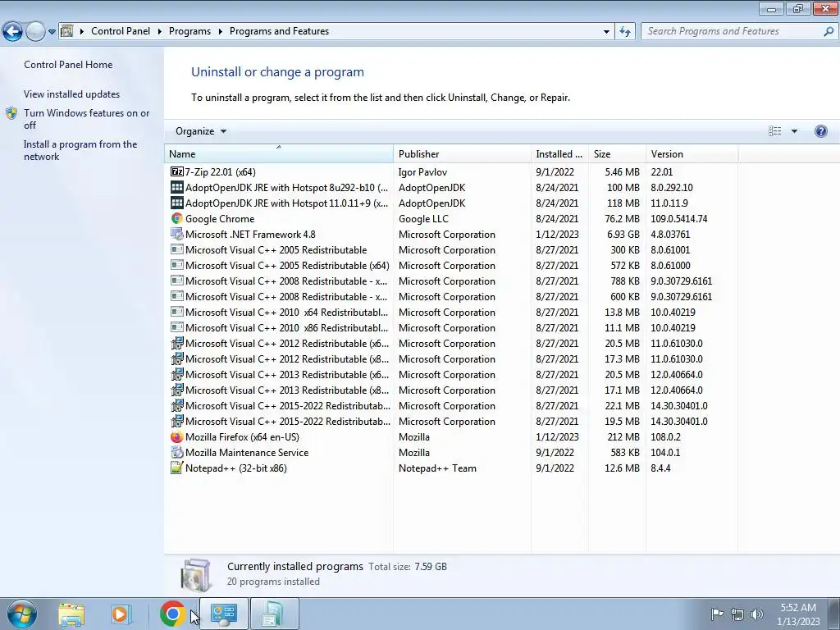Open Google Chrome from the taskbar
This screenshot has width=840, height=630.
pyautogui.click(x=172, y=614)
